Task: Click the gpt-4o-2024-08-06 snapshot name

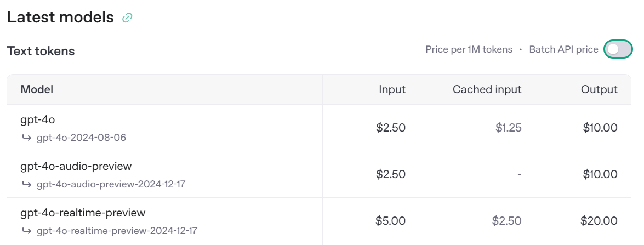Action: point(81,138)
